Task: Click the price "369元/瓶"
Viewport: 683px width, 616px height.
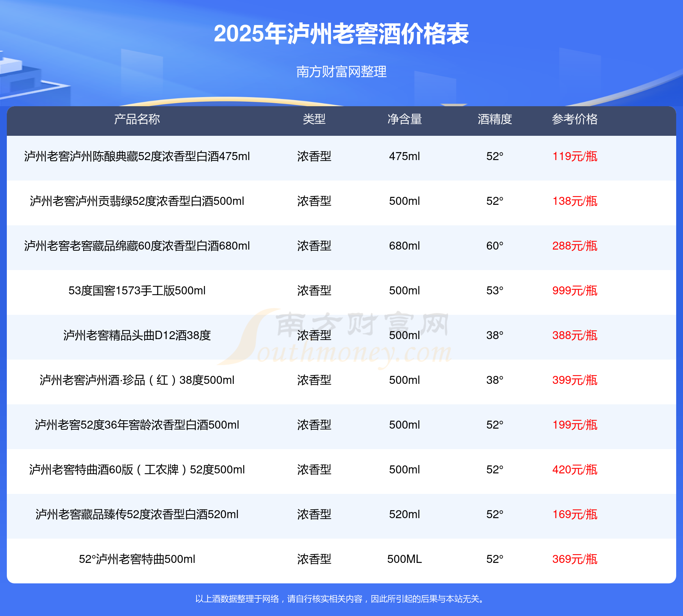Action: (575, 559)
